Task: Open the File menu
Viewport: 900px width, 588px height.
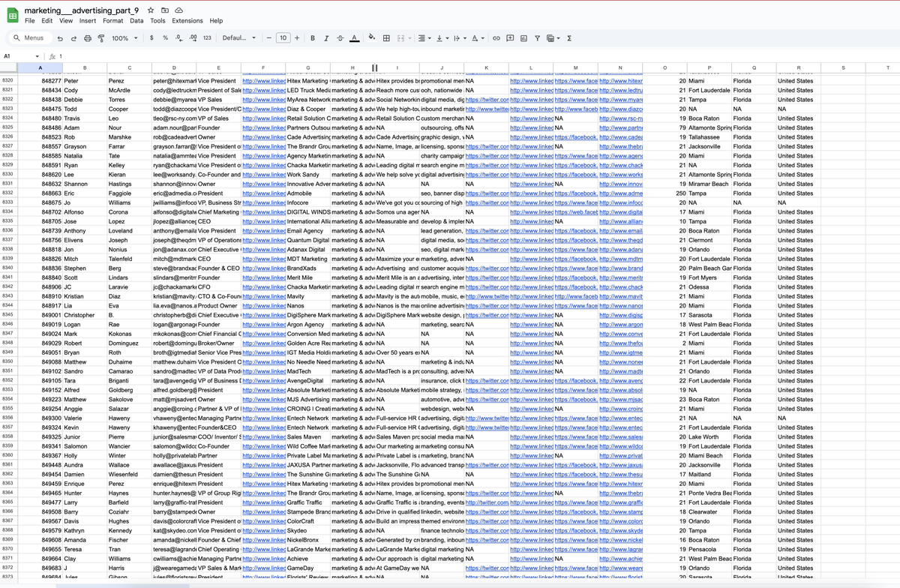Action: pyautogui.click(x=30, y=21)
